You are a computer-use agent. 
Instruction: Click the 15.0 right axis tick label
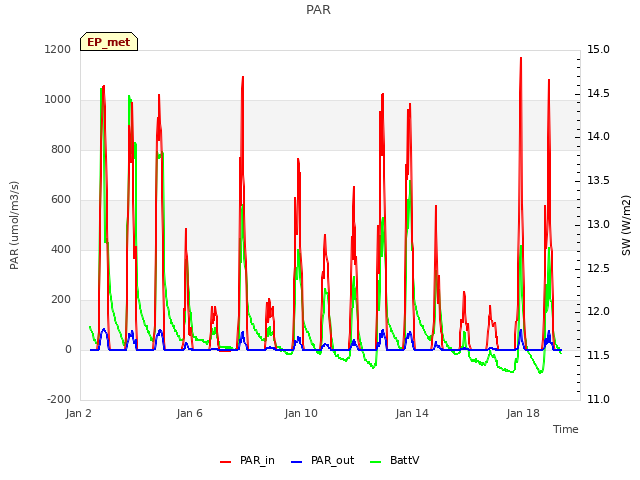pos(598,49)
